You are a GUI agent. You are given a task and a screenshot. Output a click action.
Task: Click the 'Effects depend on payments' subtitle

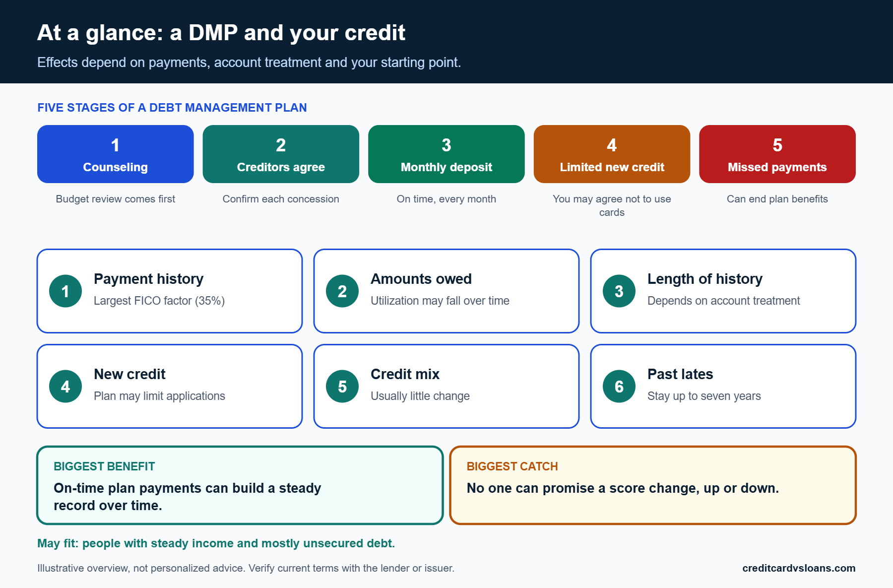pyautogui.click(x=249, y=63)
